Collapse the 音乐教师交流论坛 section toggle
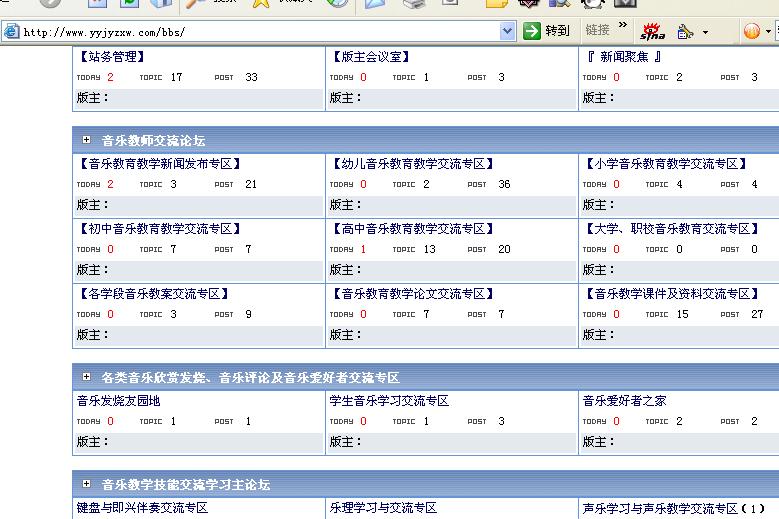 tap(86, 140)
